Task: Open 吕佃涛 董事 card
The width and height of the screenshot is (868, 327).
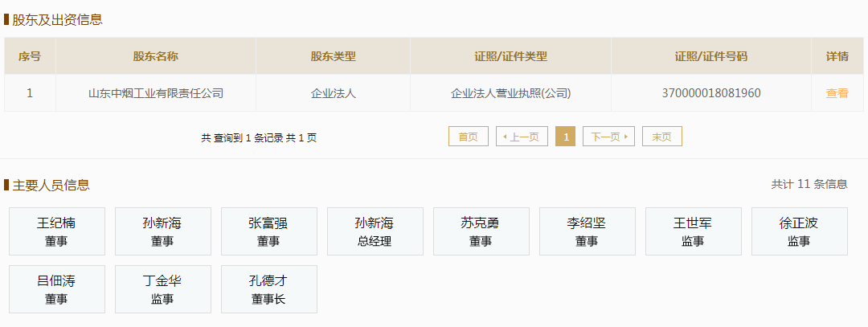Action: pyautogui.click(x=56, y=289)
